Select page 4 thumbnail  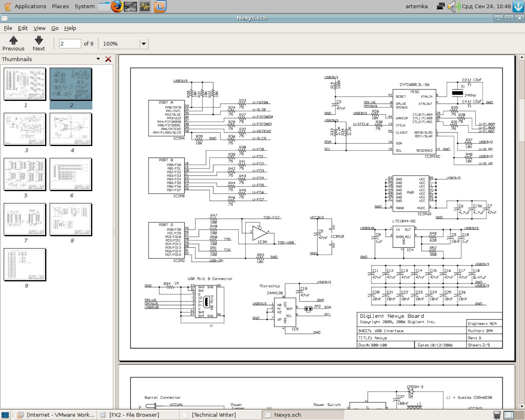click(x=71, y=129)
